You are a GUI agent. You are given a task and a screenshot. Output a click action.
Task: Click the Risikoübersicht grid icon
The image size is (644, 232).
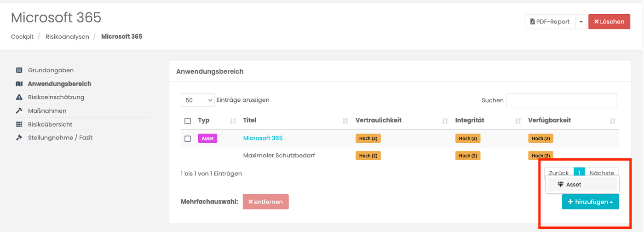coord(19,124)
